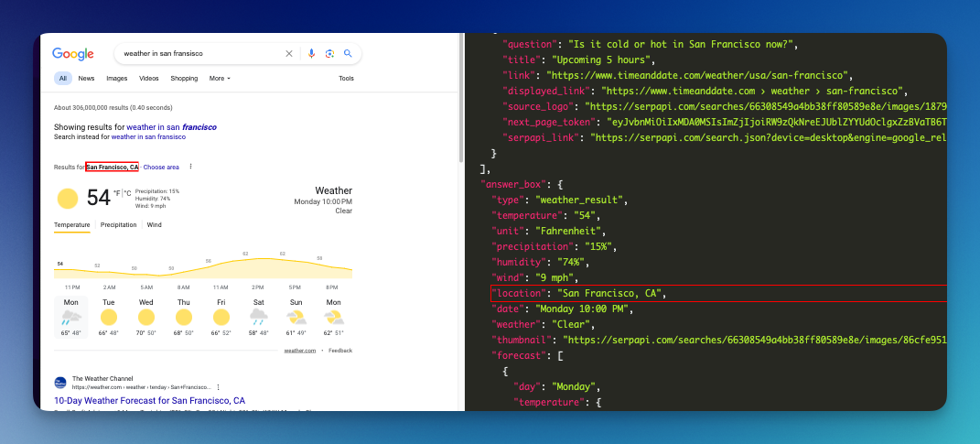
Task: Select the Thu forecast day tile
Action: [x=184, y=317]
